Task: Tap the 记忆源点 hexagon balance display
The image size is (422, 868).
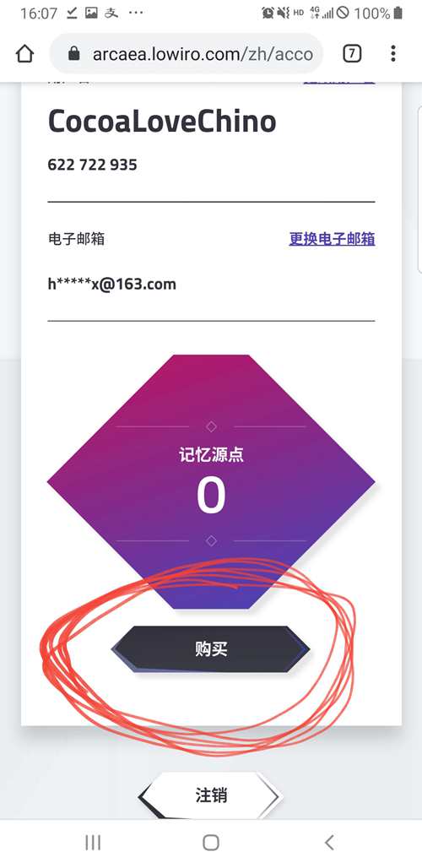Action: [211, 481]
